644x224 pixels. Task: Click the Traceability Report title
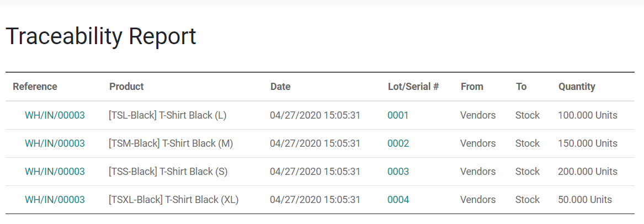click(x=101, y=36)
